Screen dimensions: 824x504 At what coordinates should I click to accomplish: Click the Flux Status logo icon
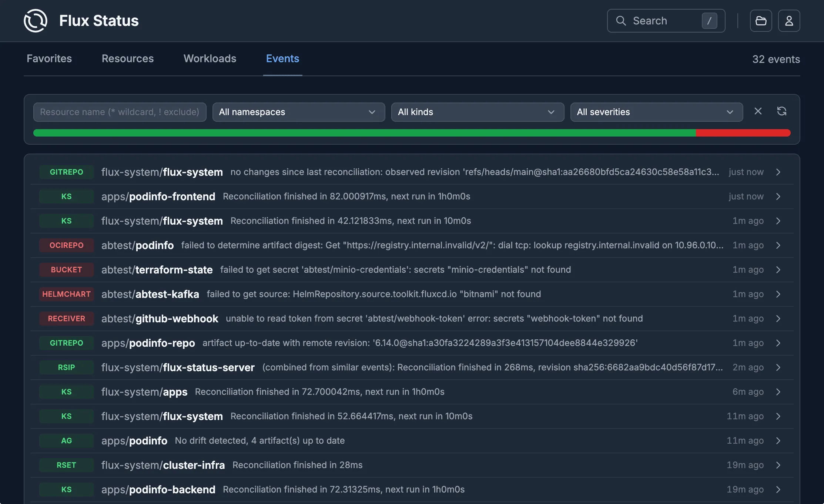[36, 21]
